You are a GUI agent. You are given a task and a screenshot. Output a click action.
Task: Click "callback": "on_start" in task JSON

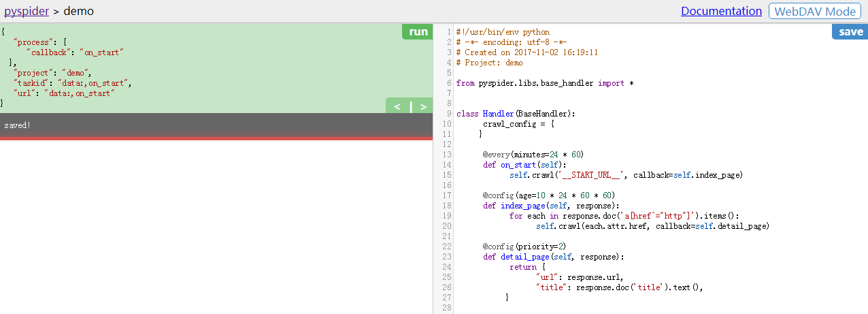click(76, 52)
